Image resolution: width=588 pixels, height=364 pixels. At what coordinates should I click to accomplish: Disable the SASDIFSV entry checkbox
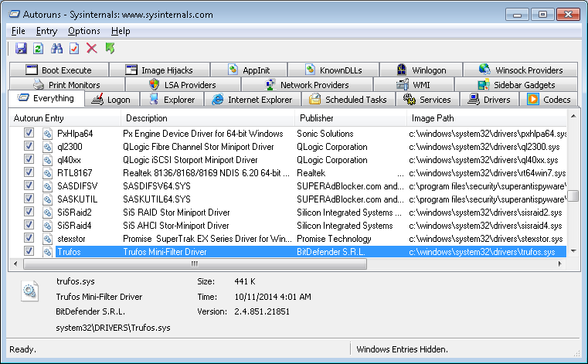point(29,185)
